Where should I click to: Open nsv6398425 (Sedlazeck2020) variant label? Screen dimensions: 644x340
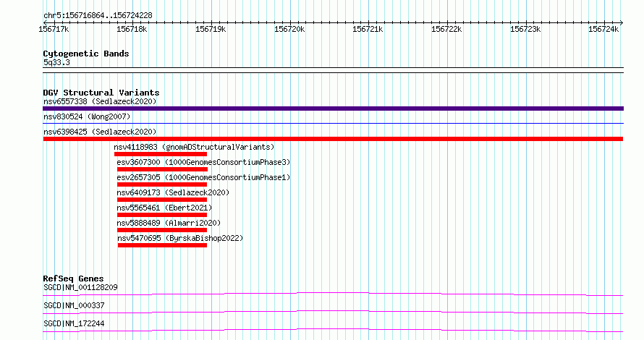click(x=100, y=132)
